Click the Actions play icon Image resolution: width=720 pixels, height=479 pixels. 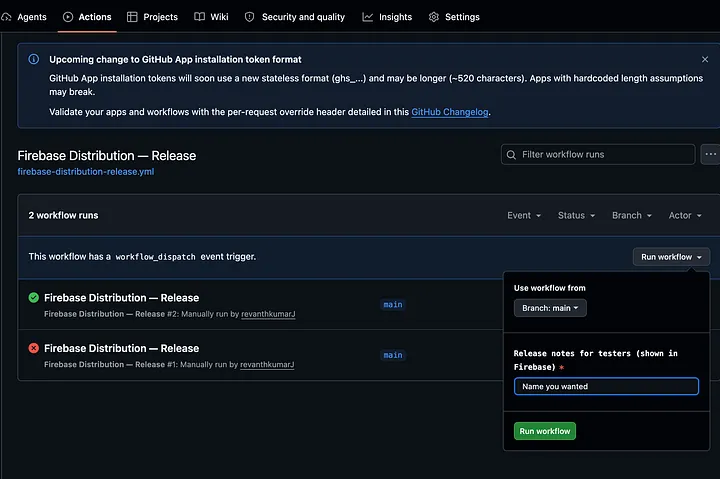point(68,17)
